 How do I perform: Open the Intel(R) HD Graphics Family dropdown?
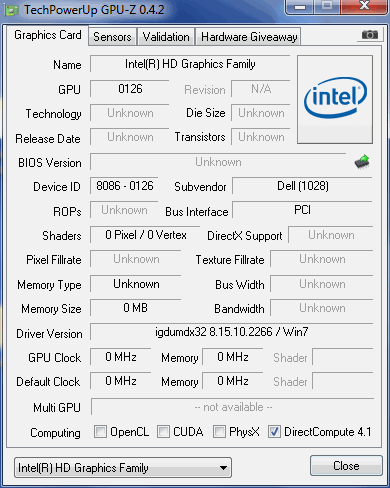click(123, 467)
